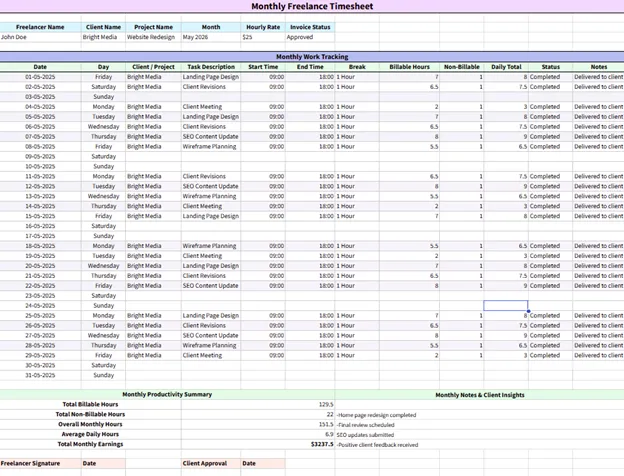Click the Bright Media cell for 20-05-2025
The image size is (624, 476).
(153, 266)
